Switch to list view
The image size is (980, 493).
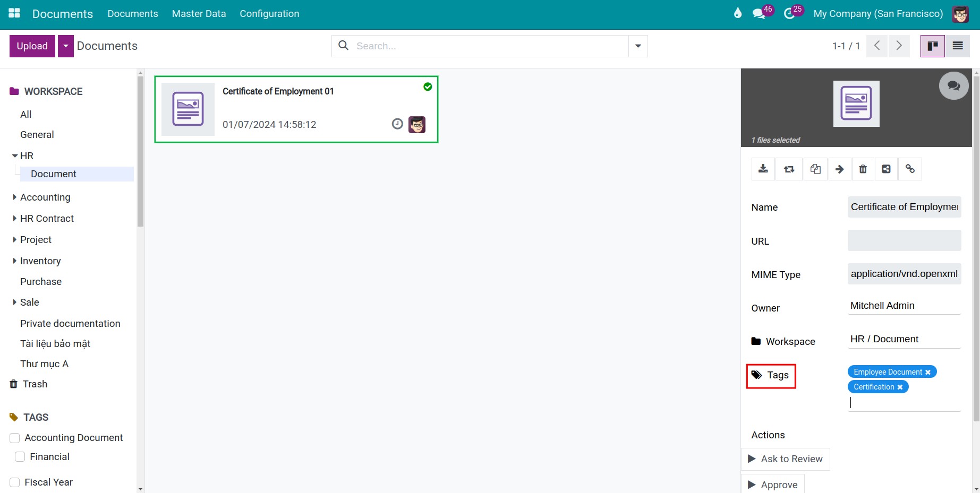coord(957,46)
